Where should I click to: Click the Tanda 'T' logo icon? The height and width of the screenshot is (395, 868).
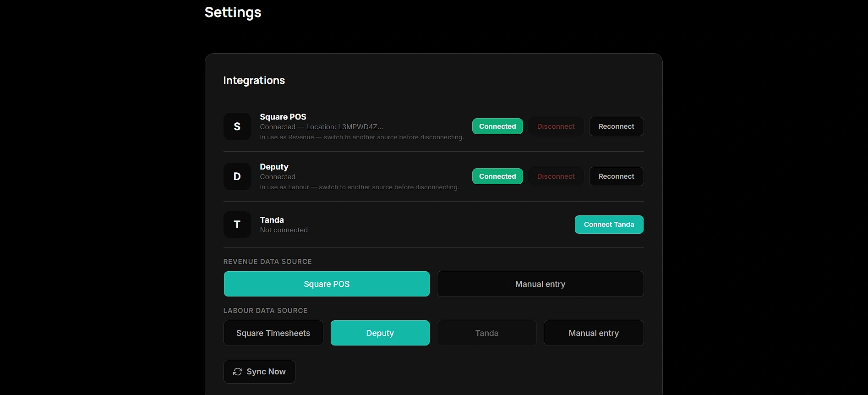tap(237, 225)
